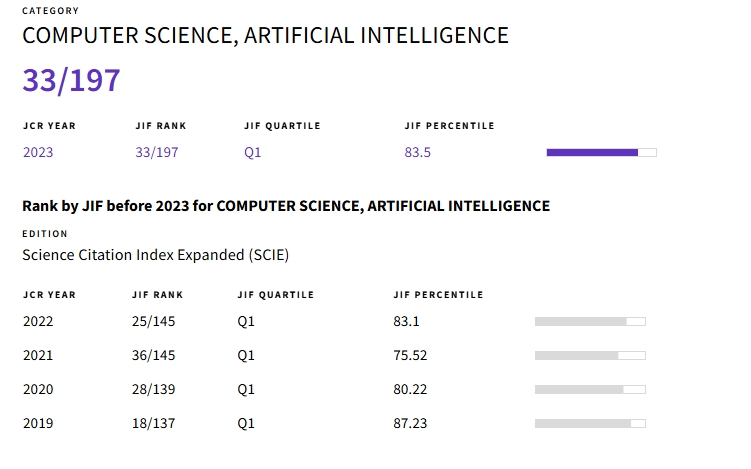
Task: Select the 2022 JCR year row
Action: tap(38, 321)
